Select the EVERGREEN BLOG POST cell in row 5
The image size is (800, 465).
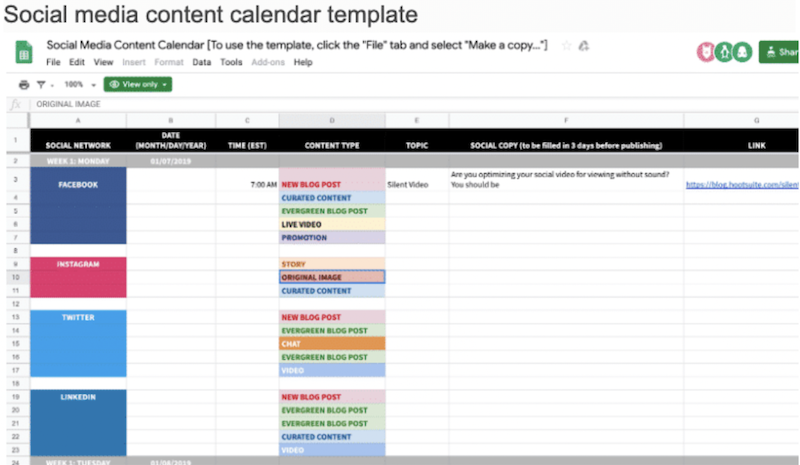tap(332, 211)
